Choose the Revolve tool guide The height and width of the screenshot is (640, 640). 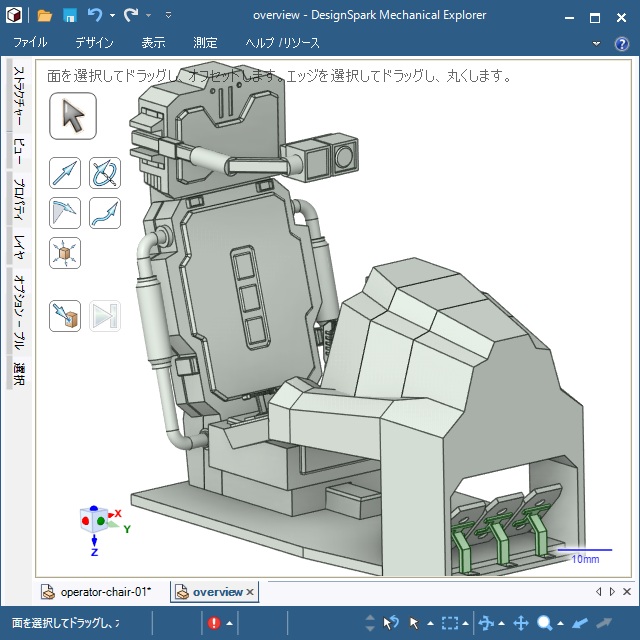[105, 173]
